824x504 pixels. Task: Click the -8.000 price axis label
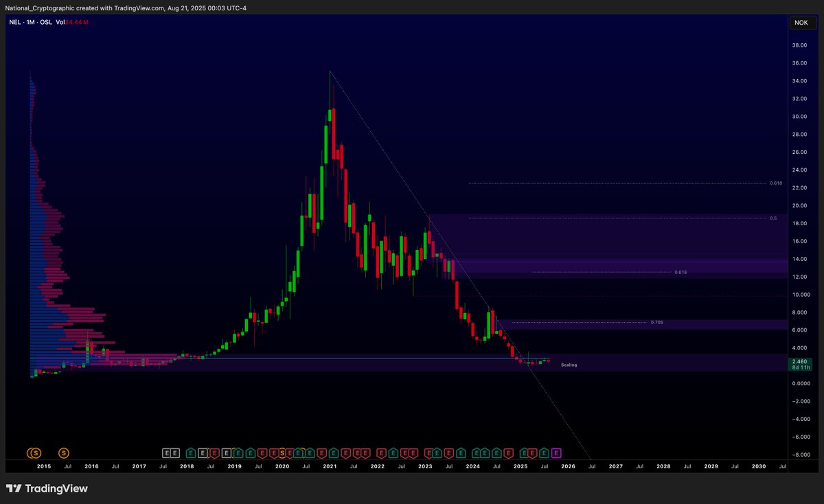pos(800,455)
